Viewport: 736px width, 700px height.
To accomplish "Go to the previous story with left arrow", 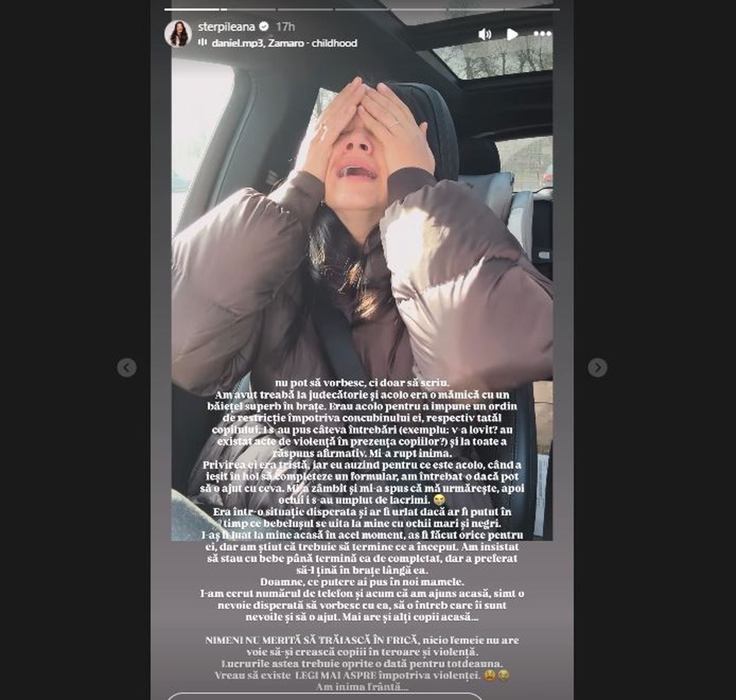I will 127,368.
